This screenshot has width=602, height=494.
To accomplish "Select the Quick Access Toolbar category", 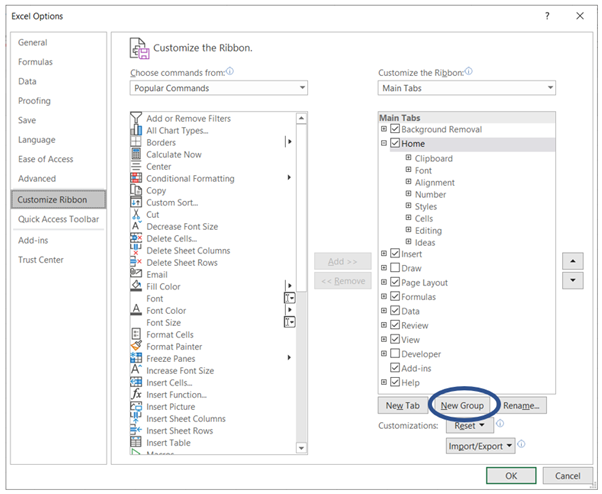I will pyautogui.click(x=58, y=219).
